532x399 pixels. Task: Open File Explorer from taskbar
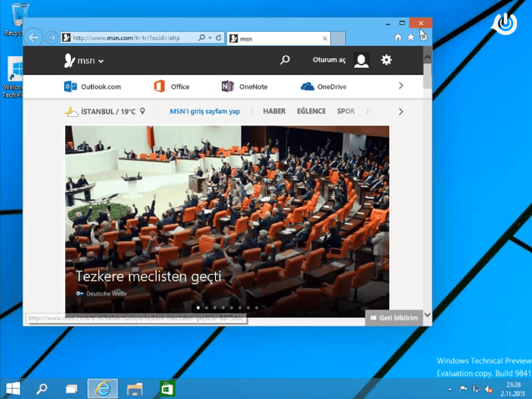point(135,388)
